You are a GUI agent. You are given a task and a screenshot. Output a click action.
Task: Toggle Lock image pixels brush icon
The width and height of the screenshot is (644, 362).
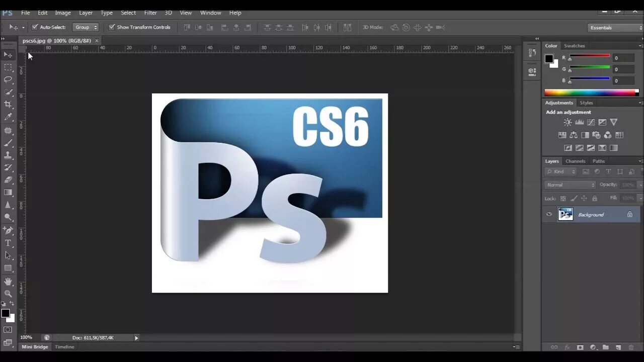point(574,199)
